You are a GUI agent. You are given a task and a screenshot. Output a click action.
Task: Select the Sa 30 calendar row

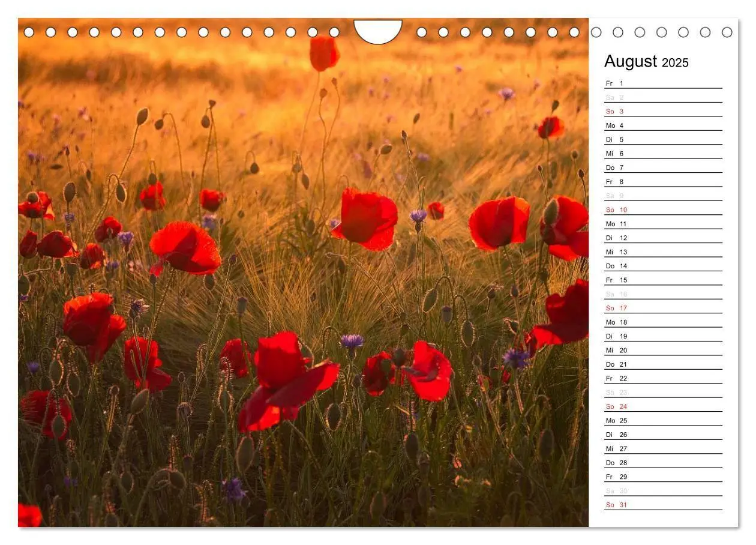pyautogui.click(x=663, y=490)
